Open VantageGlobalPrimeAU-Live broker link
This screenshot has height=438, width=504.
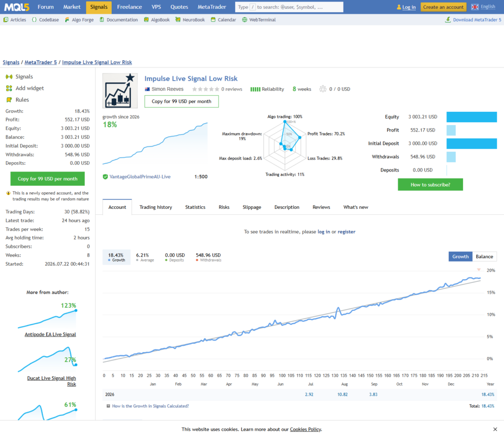pos(140,177)
